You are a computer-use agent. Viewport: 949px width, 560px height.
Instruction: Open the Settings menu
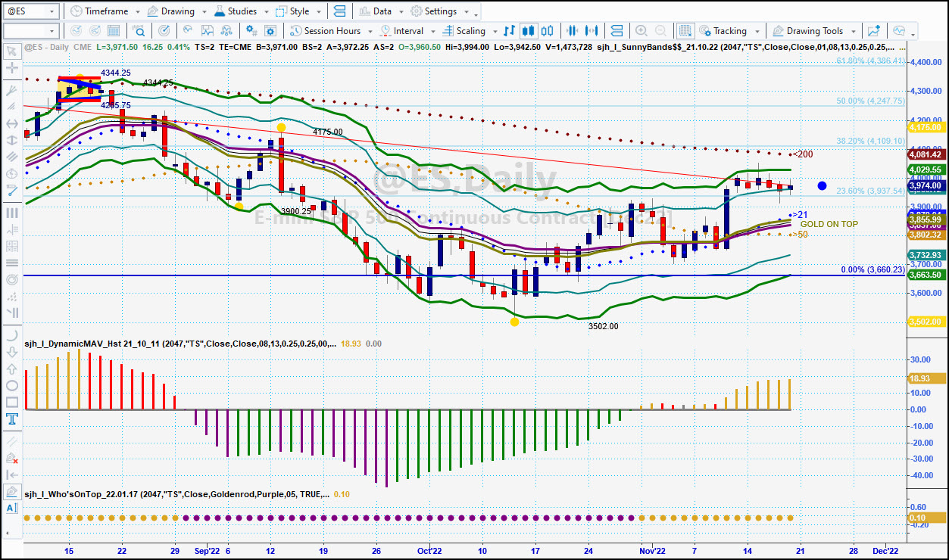(434, 11)
